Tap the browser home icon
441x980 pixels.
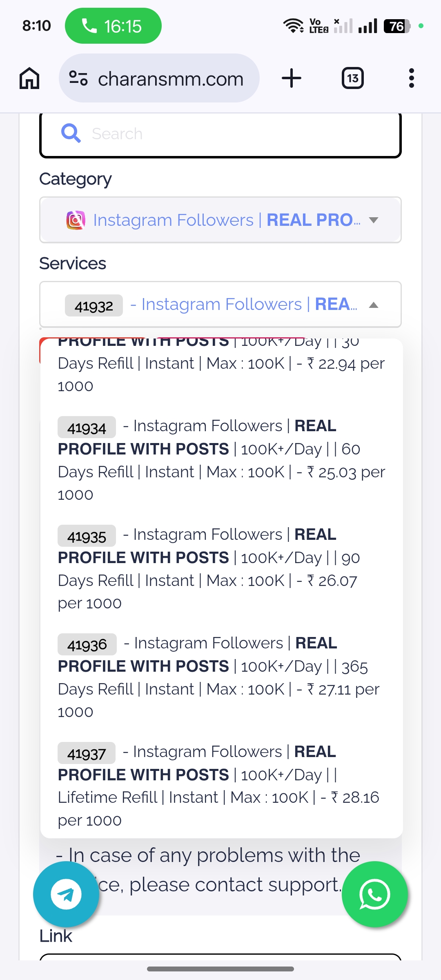tap(29, 78)
